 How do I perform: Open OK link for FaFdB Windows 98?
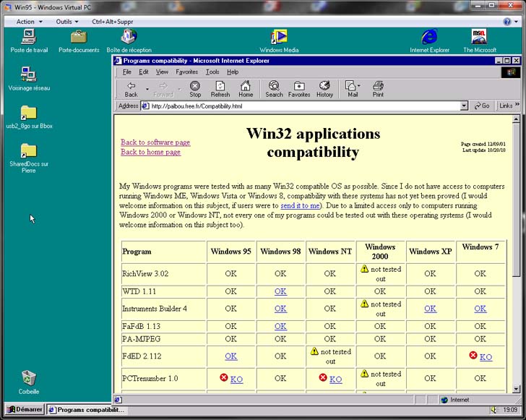(x=280, y=326)
